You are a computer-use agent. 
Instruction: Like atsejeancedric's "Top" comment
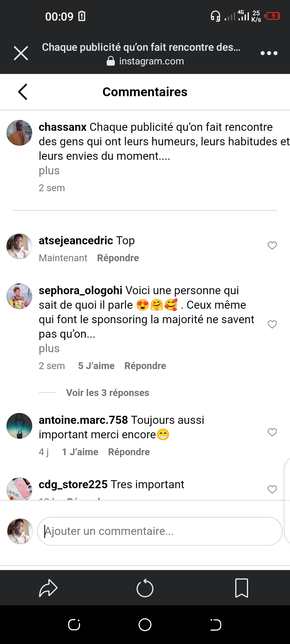(272, 246)
